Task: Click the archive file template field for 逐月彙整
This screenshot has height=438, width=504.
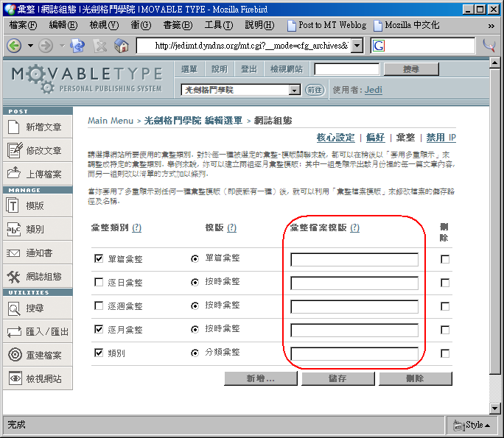Action: (354, 330)
